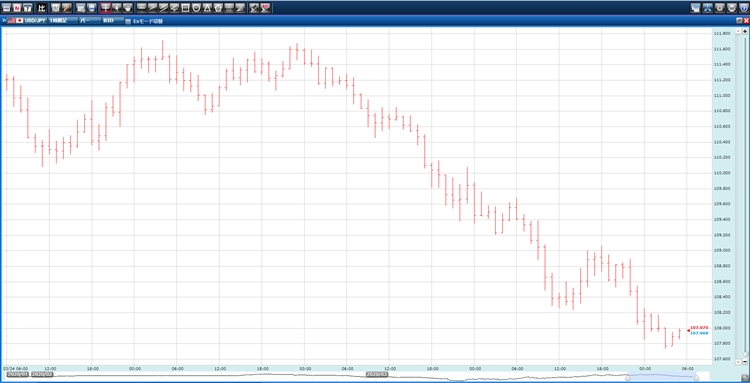Select the horizontal line drawing tool
Screen dimensions: 750x383
142,8
